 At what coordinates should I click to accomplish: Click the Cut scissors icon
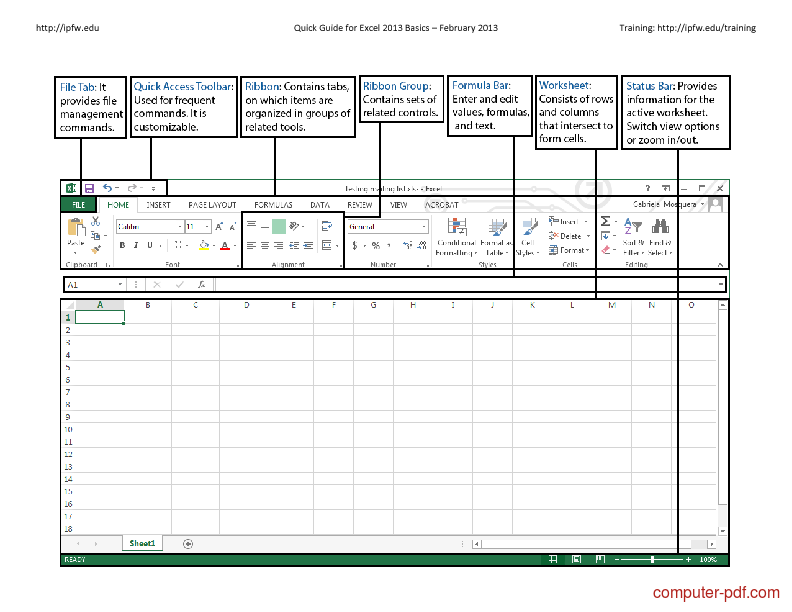click(x=95, y=221)
